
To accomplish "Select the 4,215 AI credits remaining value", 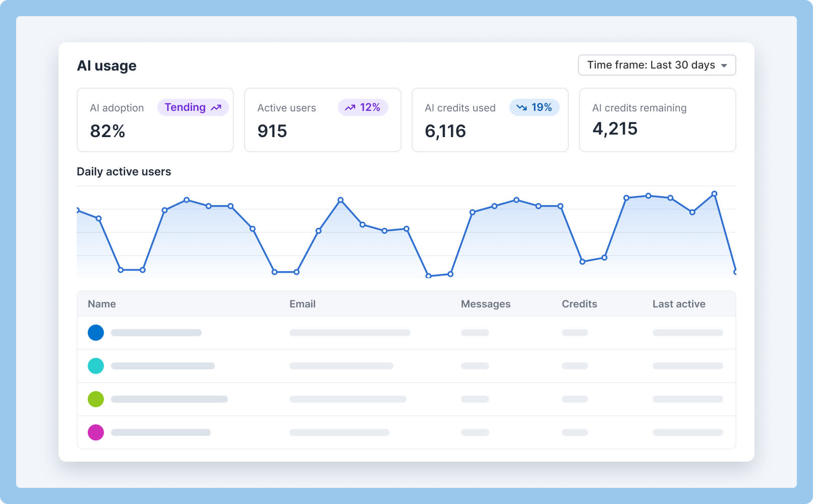I will (x=615, y=129).
